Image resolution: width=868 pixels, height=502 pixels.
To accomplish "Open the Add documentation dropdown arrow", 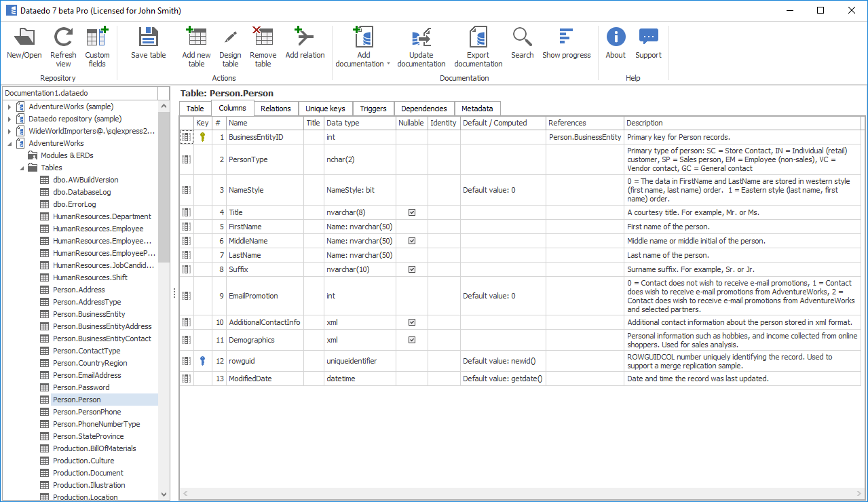I will [x=388, y=64].
